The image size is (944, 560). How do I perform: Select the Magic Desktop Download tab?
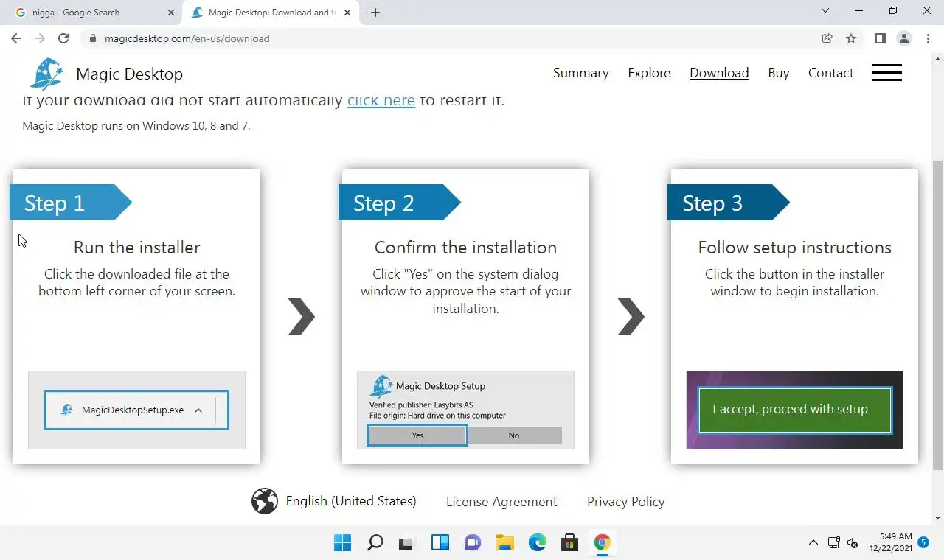[x=271, y=13]
